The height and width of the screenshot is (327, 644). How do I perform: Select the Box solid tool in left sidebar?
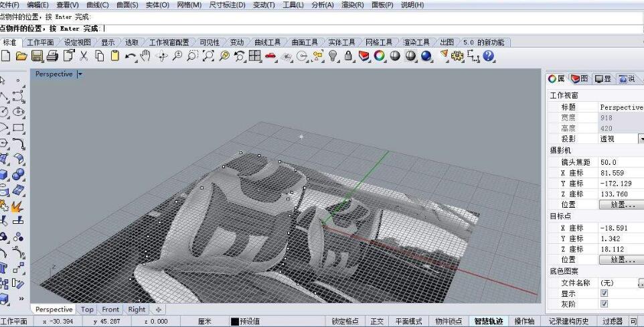pos(4,175)
